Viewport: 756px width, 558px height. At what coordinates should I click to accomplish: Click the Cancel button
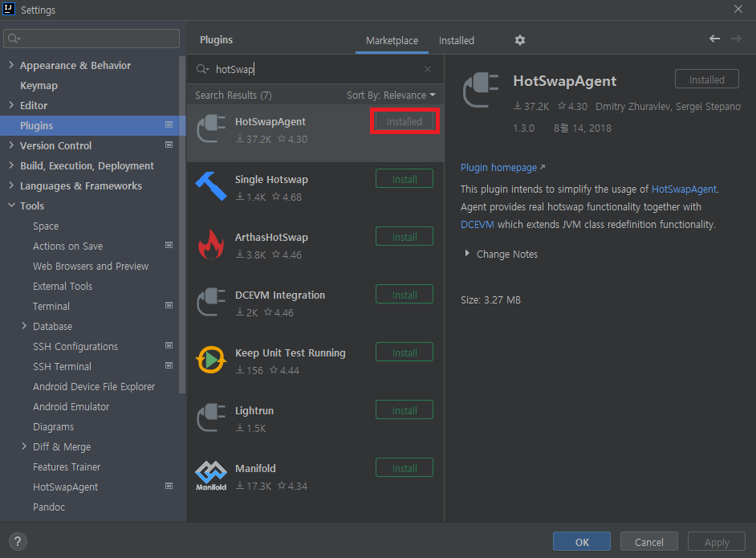point(649,542)
